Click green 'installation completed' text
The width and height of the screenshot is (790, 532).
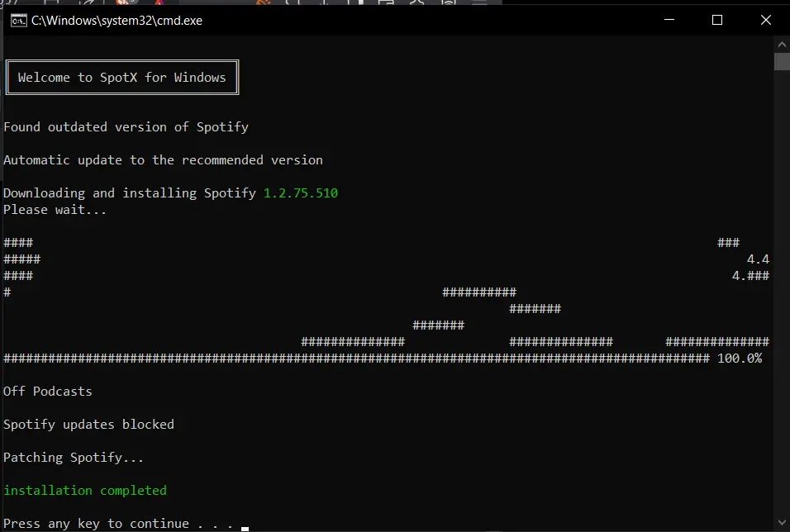pos(85,490)
